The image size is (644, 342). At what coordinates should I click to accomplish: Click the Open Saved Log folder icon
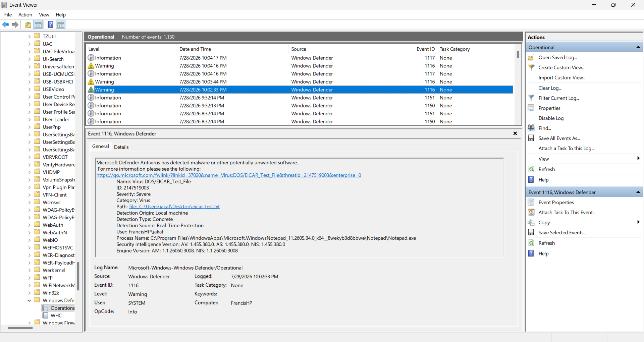[531, 58]
